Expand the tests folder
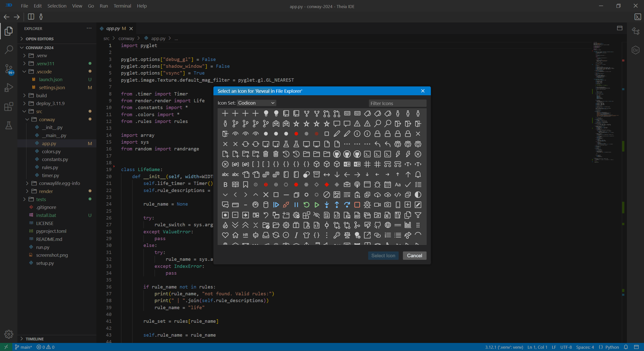Image resolution: width=644 pixels, height=351 pixels. pyautogui.click(x=24, y=199)
